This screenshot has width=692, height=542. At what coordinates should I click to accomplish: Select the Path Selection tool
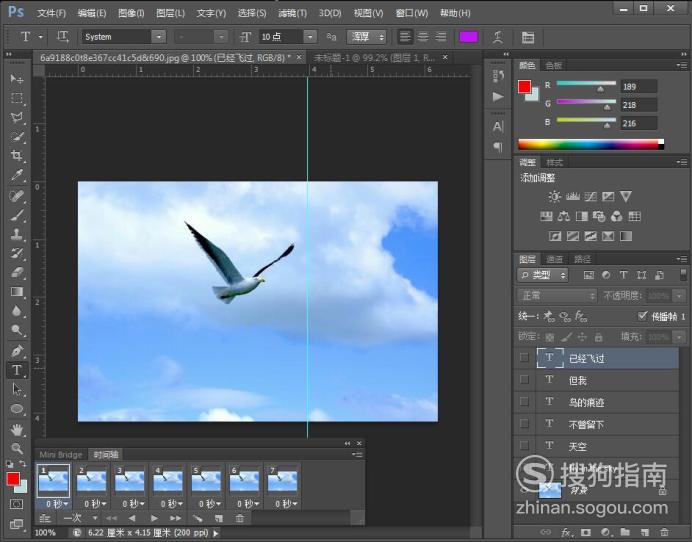click(x=17, y=389)
